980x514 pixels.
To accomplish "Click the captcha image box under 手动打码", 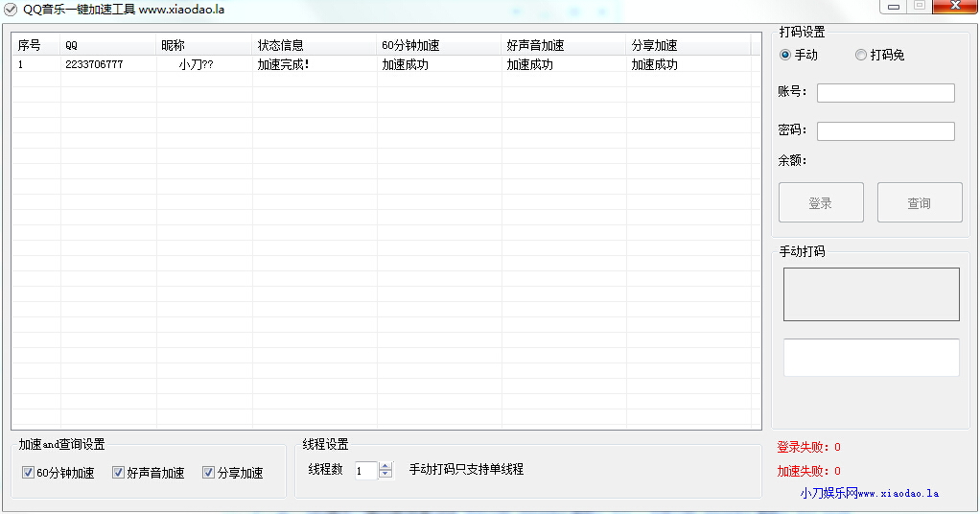I will tap(872, 294).
